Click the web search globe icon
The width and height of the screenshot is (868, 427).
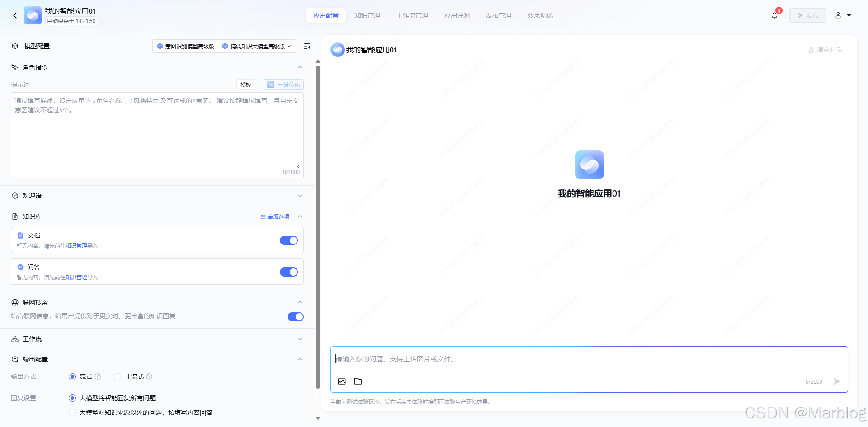[x=15, y=302]
